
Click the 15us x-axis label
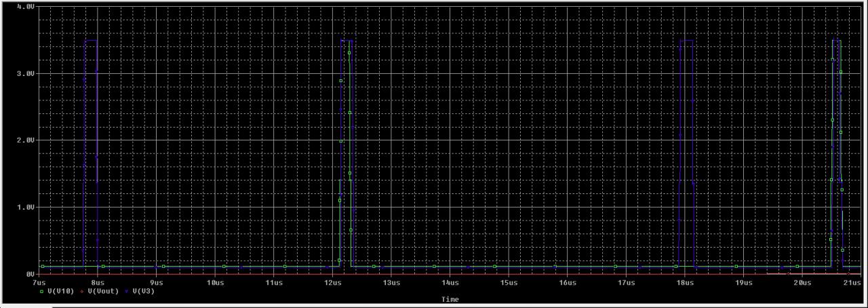coord(509,282)
